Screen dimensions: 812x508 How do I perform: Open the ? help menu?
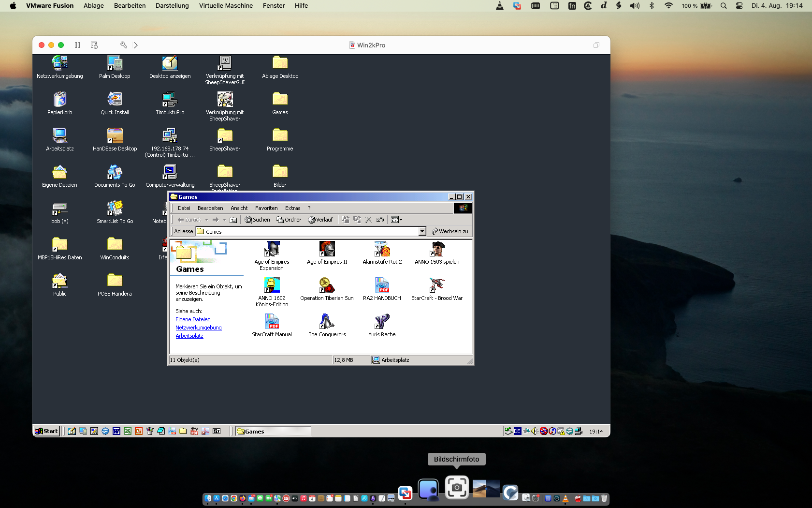tap(309, 208)
